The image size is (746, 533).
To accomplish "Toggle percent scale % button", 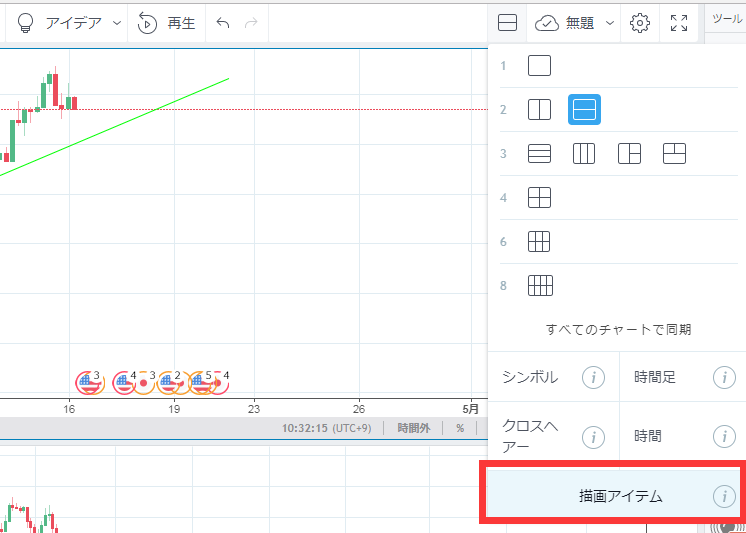I will [x=460, y=428].
